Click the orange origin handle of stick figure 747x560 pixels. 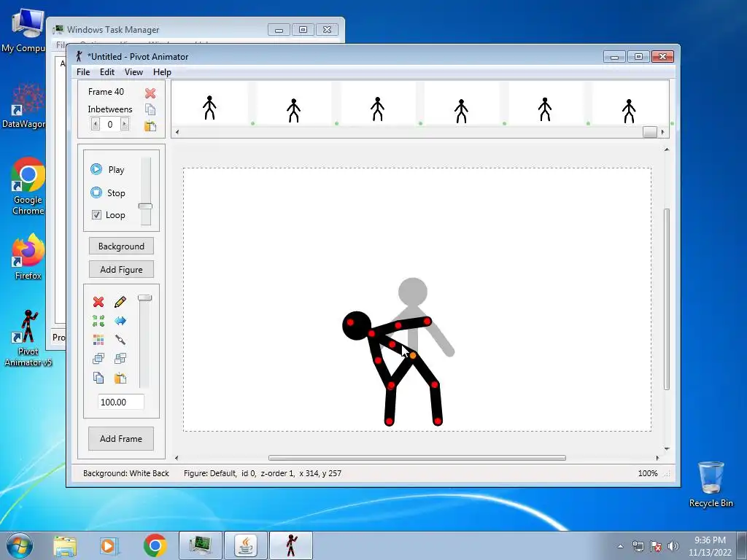[413, 355]
